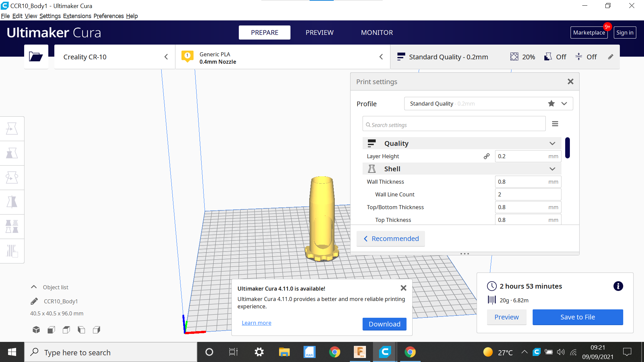Click the adhesion Off indicator

[586, 57]
